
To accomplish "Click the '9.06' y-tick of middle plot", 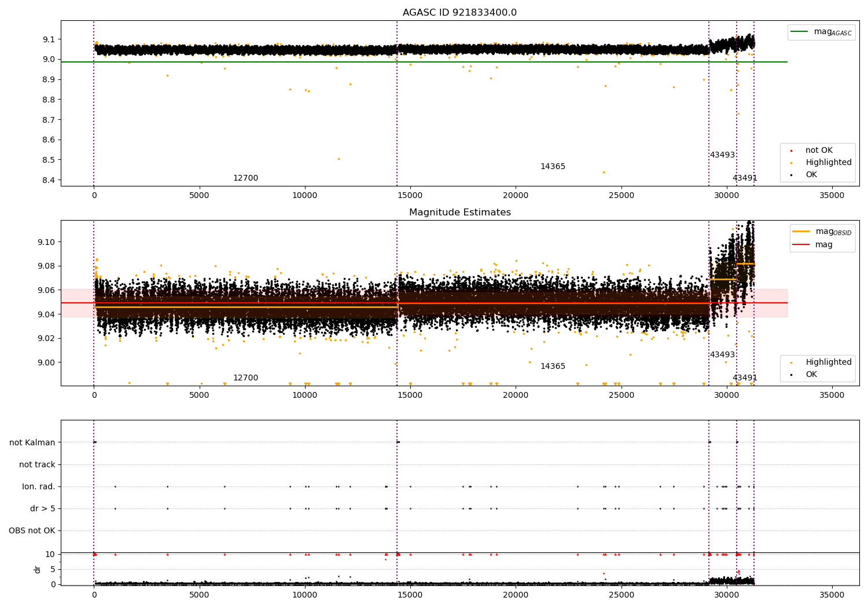I will click(x=47, y=290).
